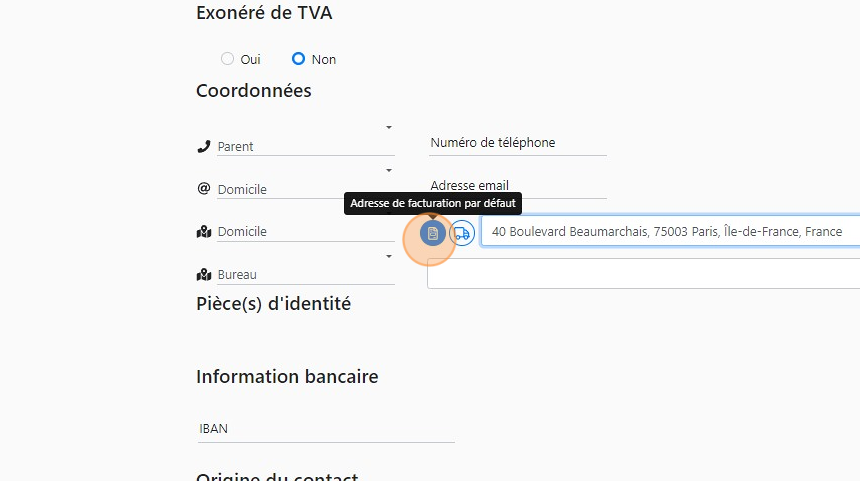Click the map icon beside Domicile address
This screenshot has width=860, height=481.
click(x=204, y=232)
